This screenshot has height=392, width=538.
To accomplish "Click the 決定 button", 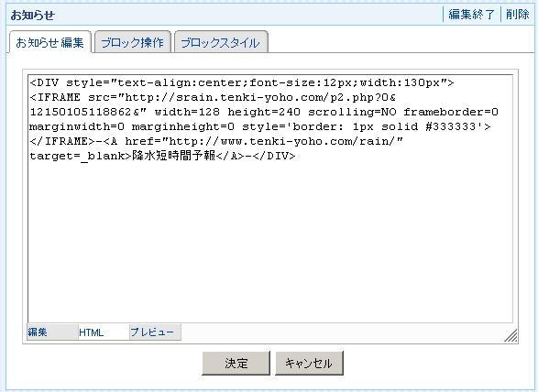I will coord(236,364).
